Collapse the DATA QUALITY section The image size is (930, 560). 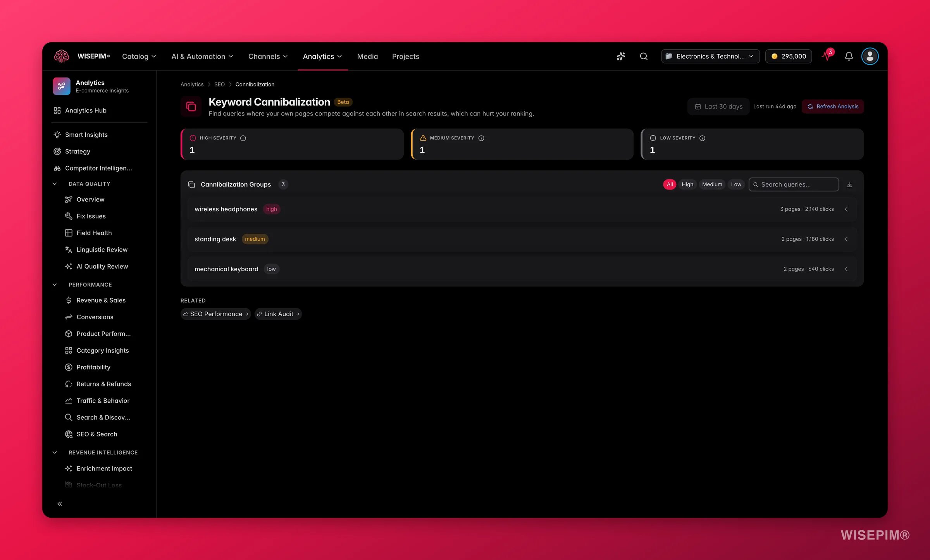coord(55,184)
